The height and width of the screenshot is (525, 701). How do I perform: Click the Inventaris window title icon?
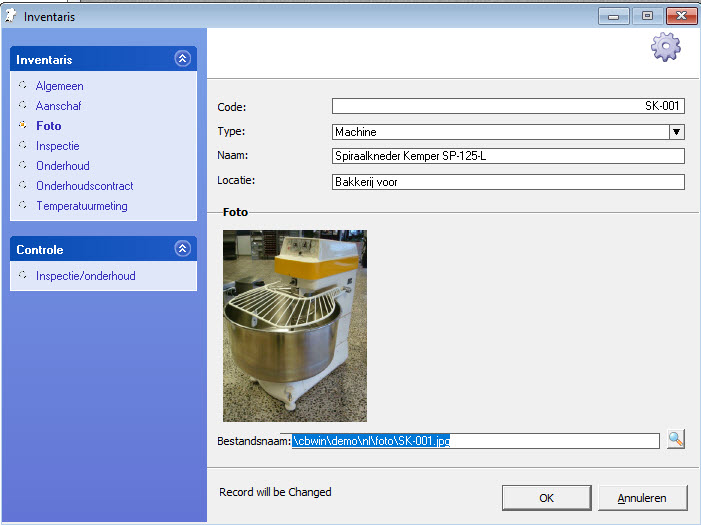click(x=11, y=16)
